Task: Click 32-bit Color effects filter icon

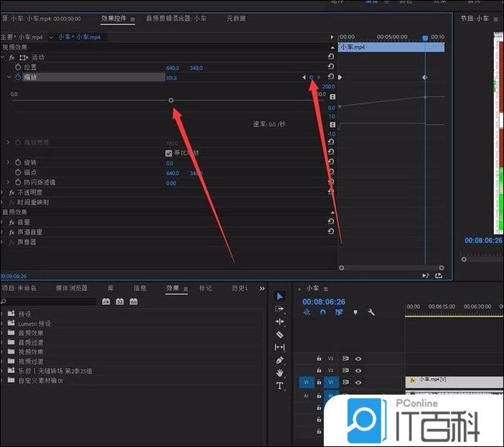Action: (120, 301)
